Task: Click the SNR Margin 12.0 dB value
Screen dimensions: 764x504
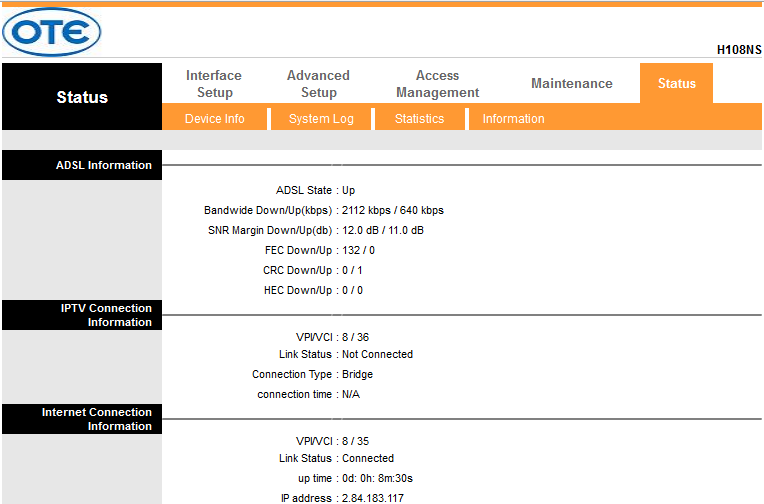Action: (x=360, y=230)
